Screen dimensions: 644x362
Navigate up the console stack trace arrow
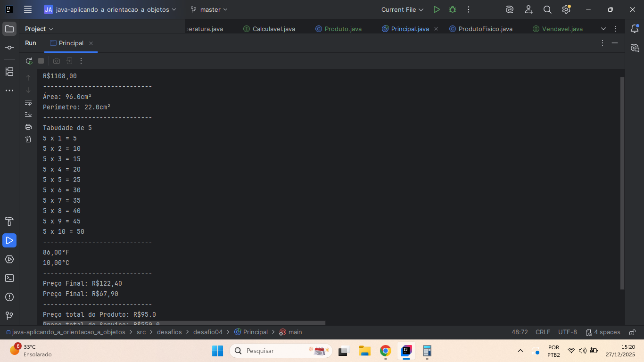pos(28,77)
